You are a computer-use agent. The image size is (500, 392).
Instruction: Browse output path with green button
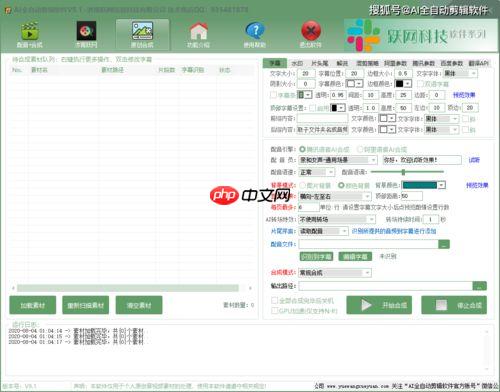[479, 286]
